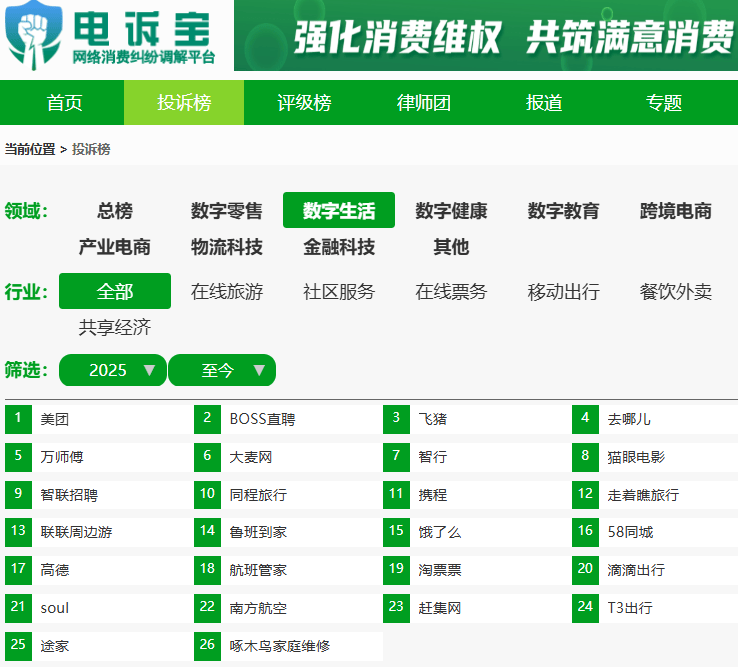This screenshot has width=738, height=667.
Task: Filter industry by 移动出行
Action: 563,291
